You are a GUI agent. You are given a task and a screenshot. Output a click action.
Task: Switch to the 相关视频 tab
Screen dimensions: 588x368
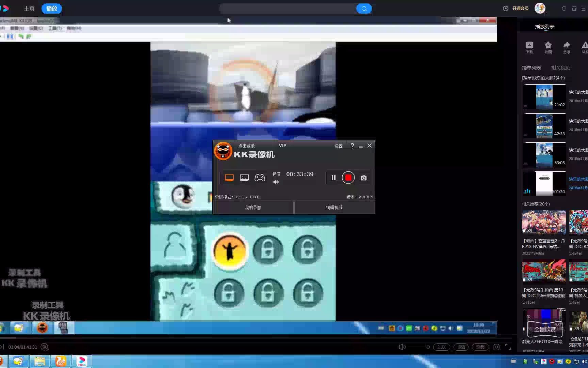(560, 68)
